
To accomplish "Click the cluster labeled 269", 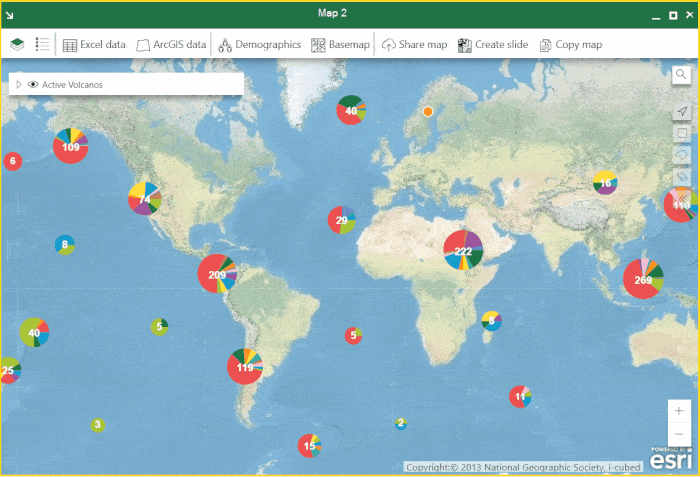I will (643, 279).
